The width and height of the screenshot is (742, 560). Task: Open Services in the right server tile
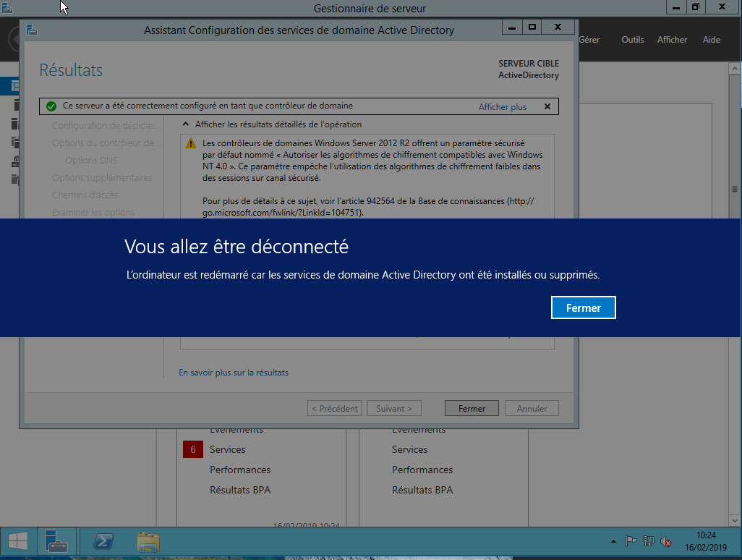(x=410, y=450)
